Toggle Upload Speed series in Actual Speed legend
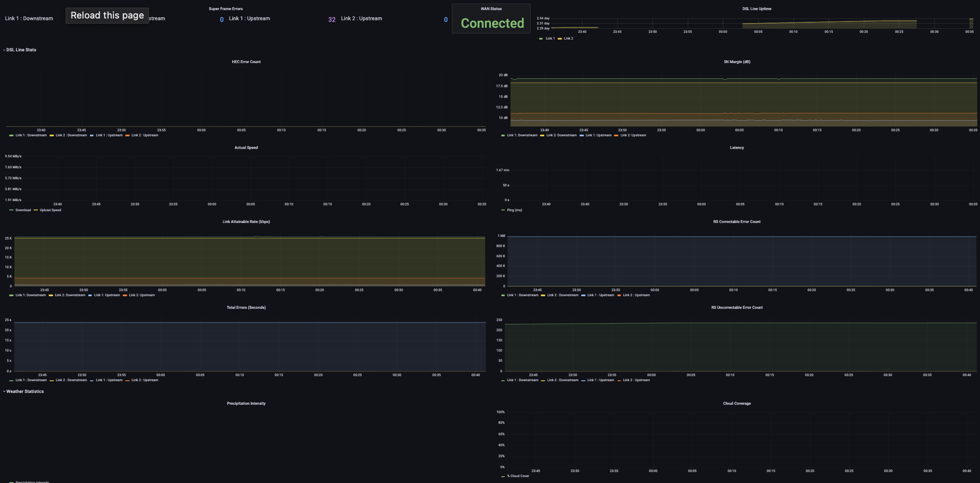Viewport: 980px width, 483px height. tap(50, 210)
